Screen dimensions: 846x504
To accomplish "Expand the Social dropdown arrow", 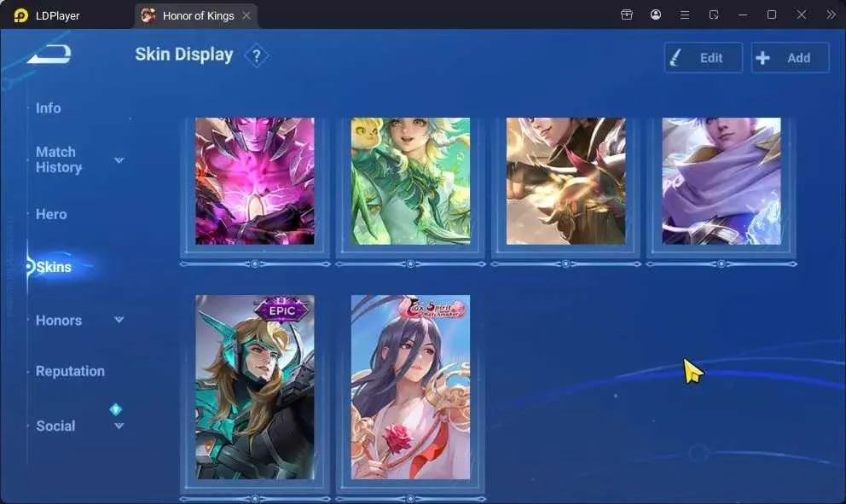I will tap(119, 426).
